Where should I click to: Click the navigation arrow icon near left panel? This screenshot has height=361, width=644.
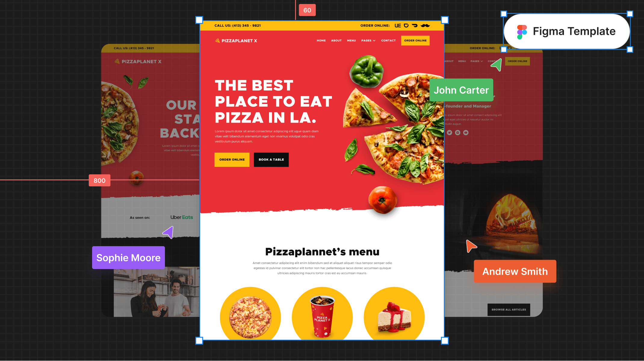168,232
